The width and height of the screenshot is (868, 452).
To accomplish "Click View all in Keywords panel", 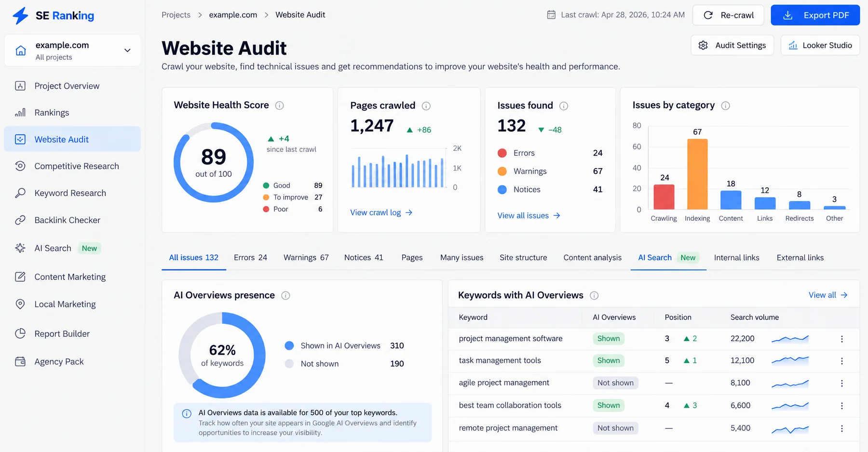I will [828, 295].
